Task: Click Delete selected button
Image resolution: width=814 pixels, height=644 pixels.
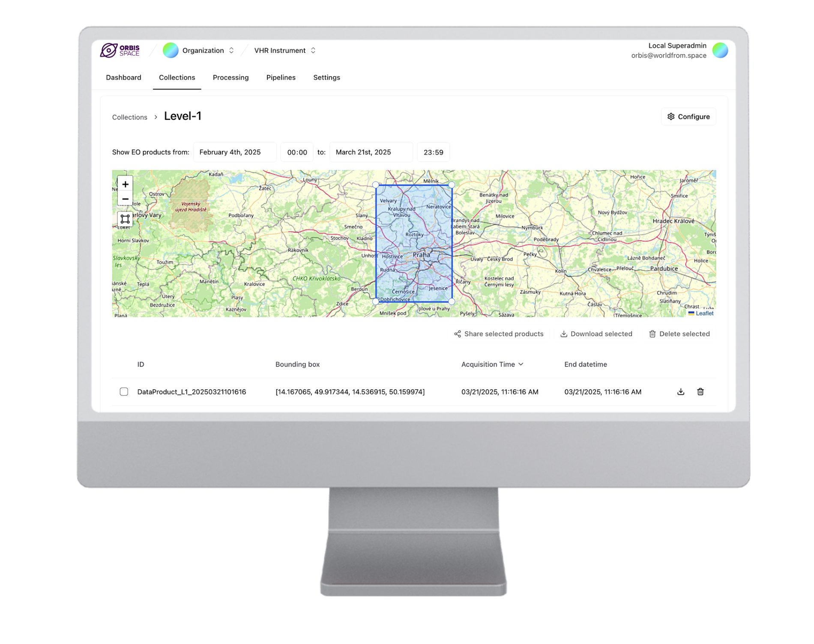Action: click(679, 334)
